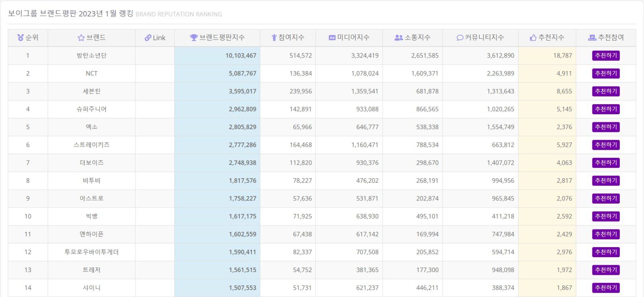
Task: Select the 빅뱅 brand name
Action: (92, 216)
